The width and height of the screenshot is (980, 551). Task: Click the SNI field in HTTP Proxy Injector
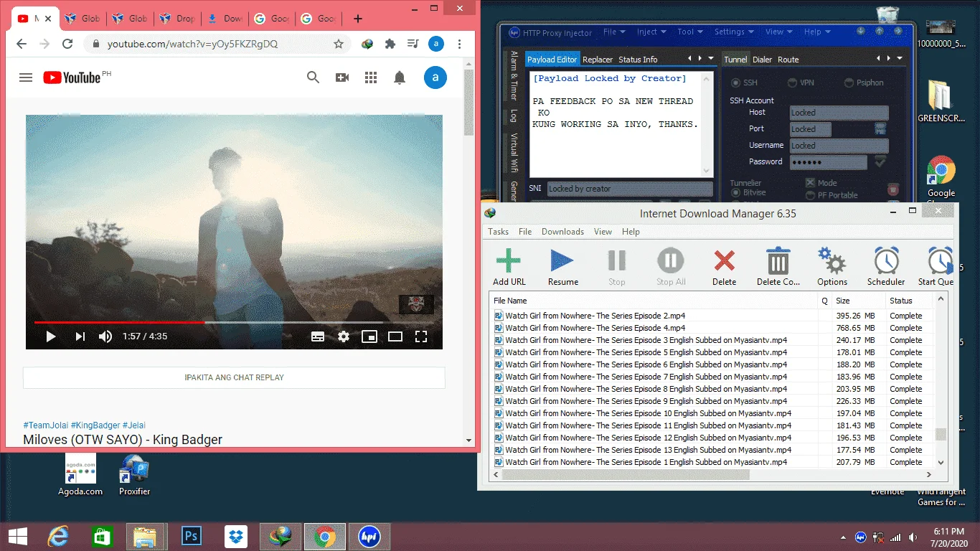pos(630,189)
